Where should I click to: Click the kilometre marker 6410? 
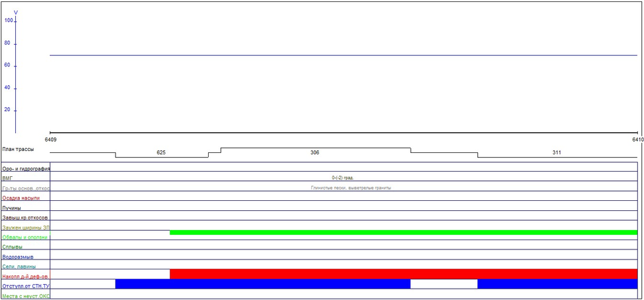pyautogui.click(x=638, y=140)
